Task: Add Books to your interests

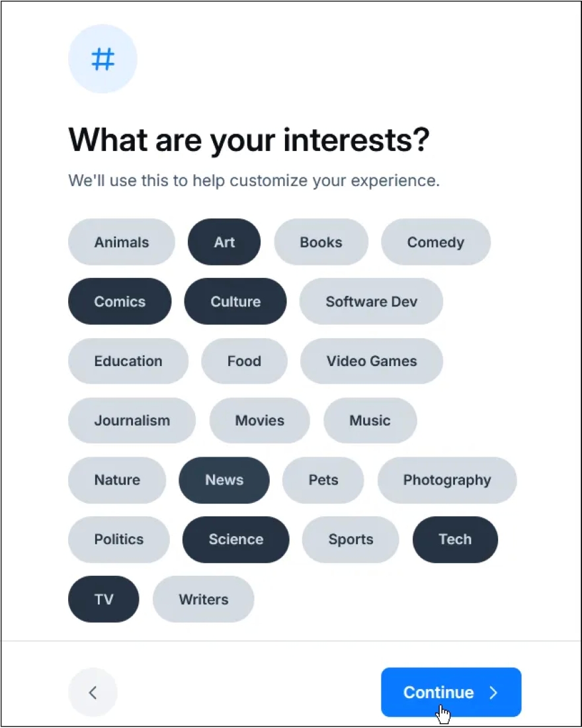Action: pos(321,242)
